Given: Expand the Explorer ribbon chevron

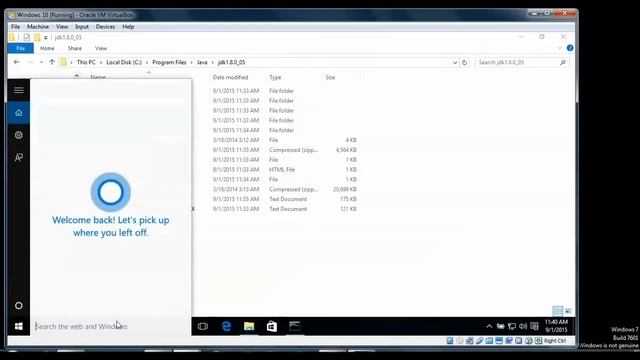Looking at the screenshot, I should pos(560,48).
